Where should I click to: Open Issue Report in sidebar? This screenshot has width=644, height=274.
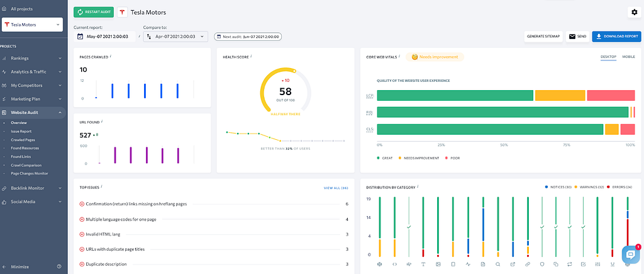21,131
